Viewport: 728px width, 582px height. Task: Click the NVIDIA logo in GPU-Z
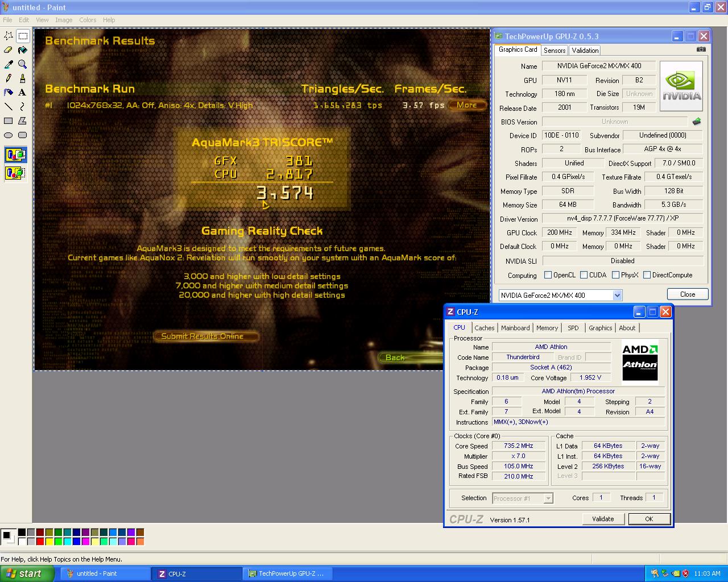pos(681,86)
